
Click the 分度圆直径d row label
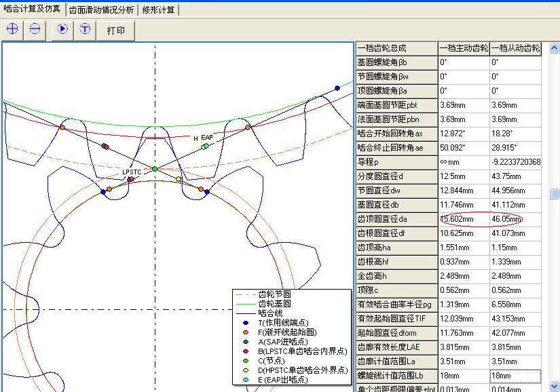click(x=397, y=176)
